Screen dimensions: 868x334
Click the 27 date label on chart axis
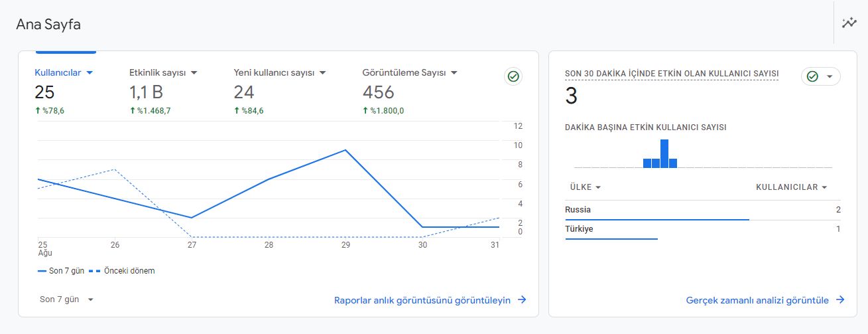pos(192,245)
